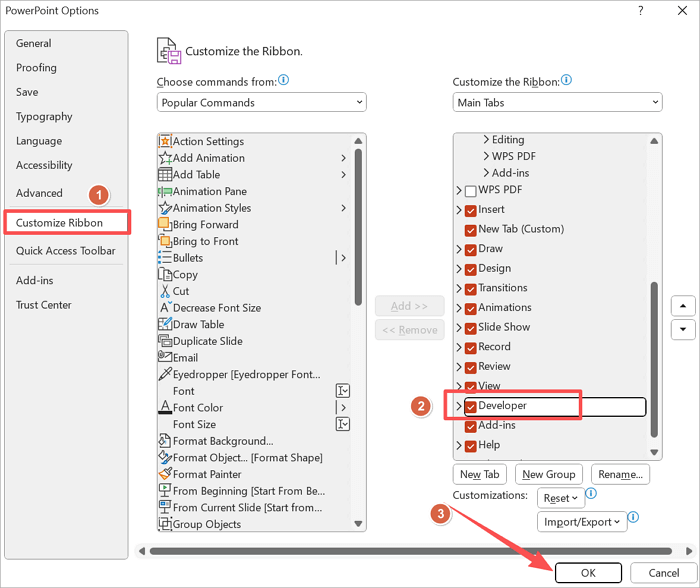Select the Format Object icon
Viewport: 700px width, 588px height.
(165, 457)
